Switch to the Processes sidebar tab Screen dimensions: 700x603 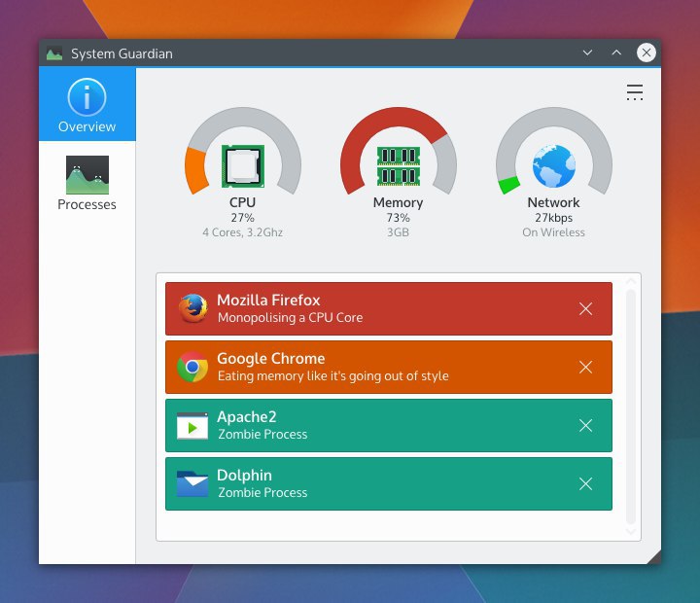pyautogui.click(x=87, y=183)
